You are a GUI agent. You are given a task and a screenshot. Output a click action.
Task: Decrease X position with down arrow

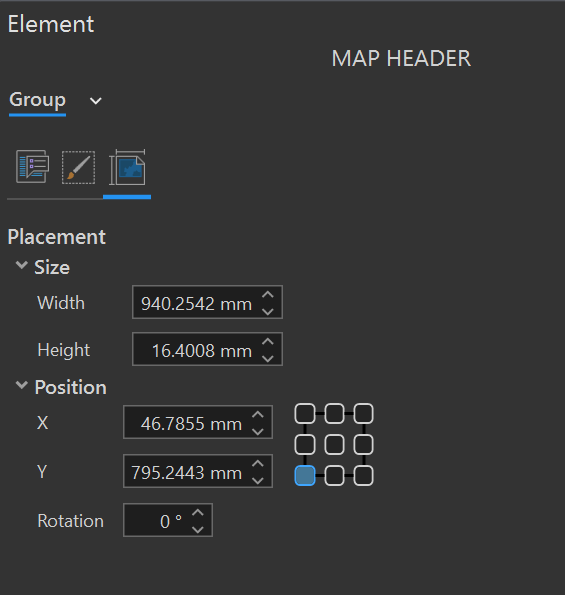[258, 431]
